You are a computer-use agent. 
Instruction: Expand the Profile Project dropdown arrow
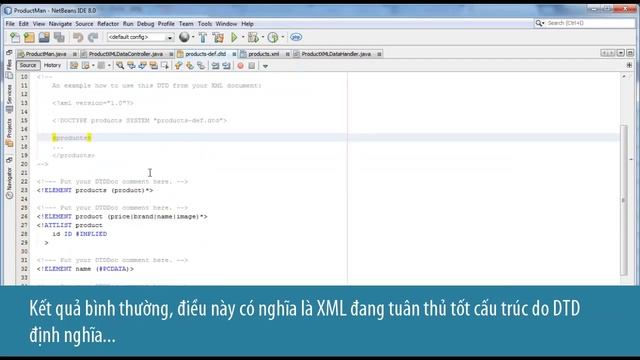tap(282, 37)
